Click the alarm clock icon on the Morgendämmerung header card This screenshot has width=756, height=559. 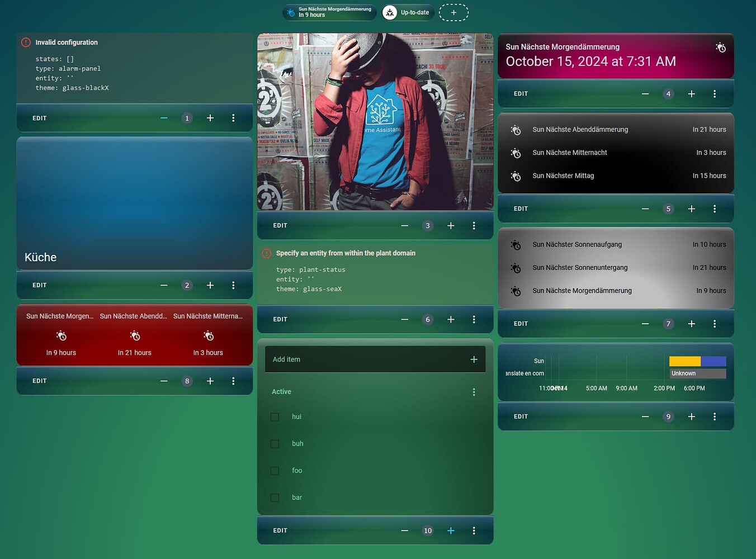(x=721, y=48)
